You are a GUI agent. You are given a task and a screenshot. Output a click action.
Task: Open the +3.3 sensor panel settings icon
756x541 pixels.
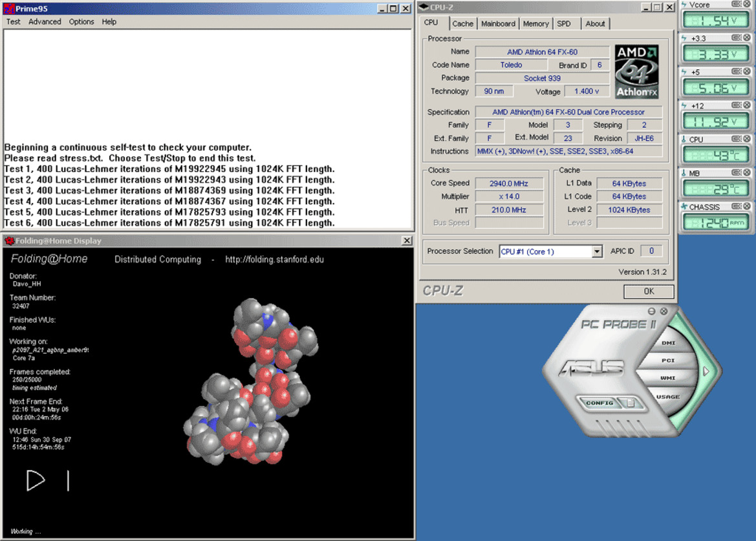pos(736,37)
